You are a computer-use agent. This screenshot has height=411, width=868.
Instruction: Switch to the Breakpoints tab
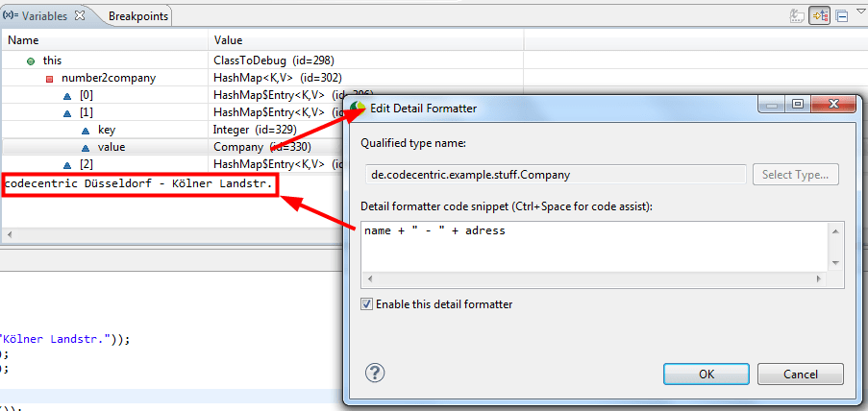tap(137, 16)
